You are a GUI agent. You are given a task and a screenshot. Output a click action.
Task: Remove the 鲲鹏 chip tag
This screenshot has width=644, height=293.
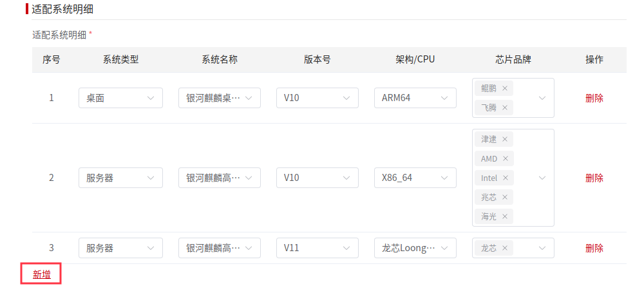(x=505, y=88)
